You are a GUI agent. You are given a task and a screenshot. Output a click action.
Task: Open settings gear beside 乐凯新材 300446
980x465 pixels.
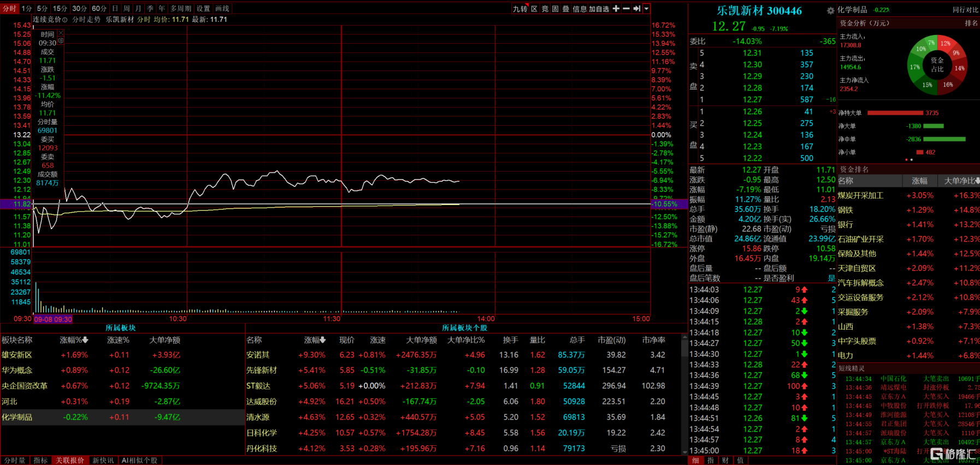click(x=830, y=11)
